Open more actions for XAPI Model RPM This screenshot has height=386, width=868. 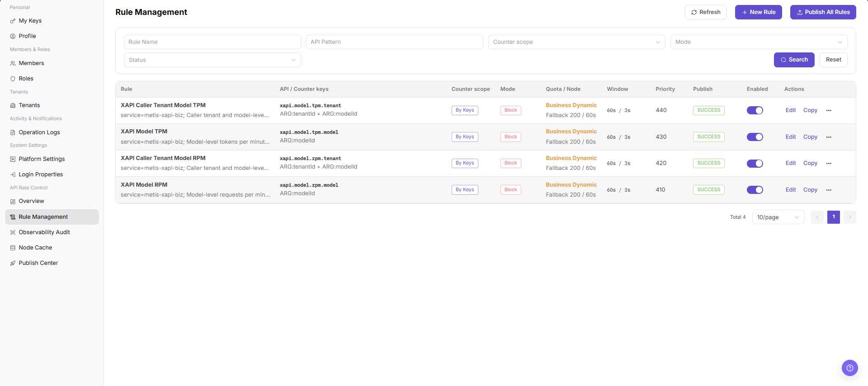click(829, 190)
